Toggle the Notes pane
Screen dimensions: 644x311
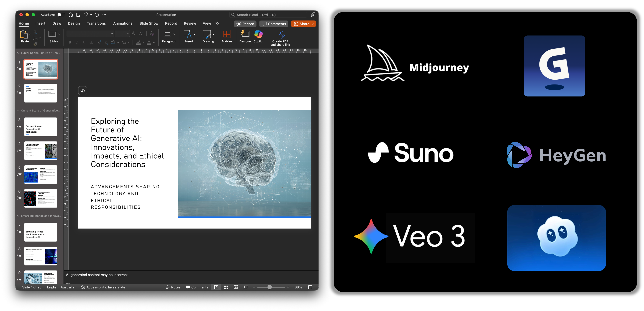pyautogui.click(x=173, y=287)
